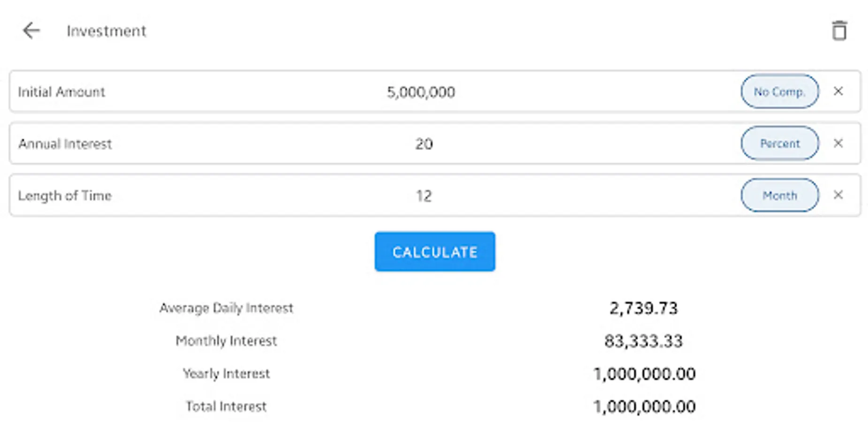Clear the Initial Amount field with X

(838, 91)
